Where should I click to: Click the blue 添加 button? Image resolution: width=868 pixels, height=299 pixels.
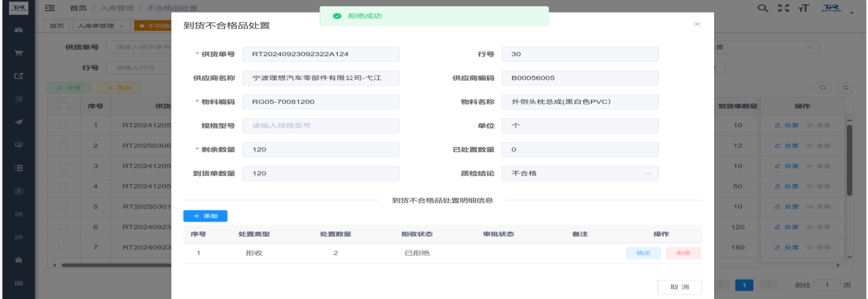tap(205, 216)
